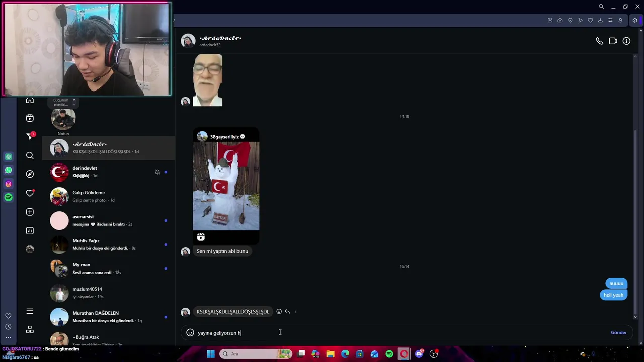Open Murathan DAĞDELEN conversation
Image resolution: width=644 pixels, height=362 pixels.
[x=109, y=317]
